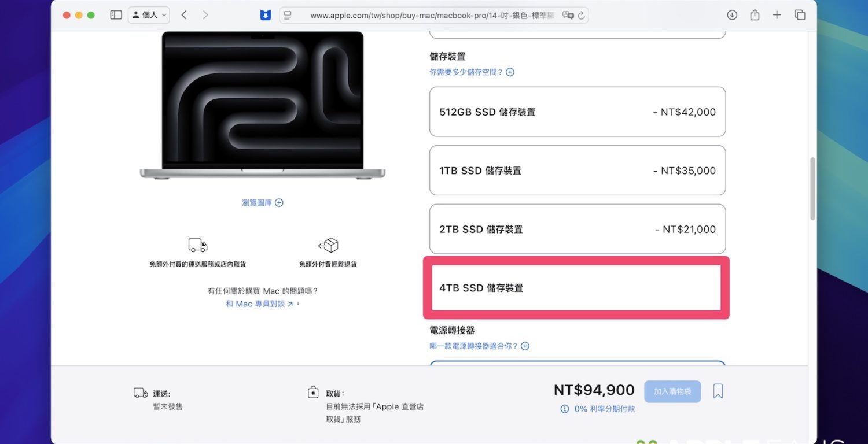Open a new tab
Screen dimensions: 868x444
(x=777, y=15)
